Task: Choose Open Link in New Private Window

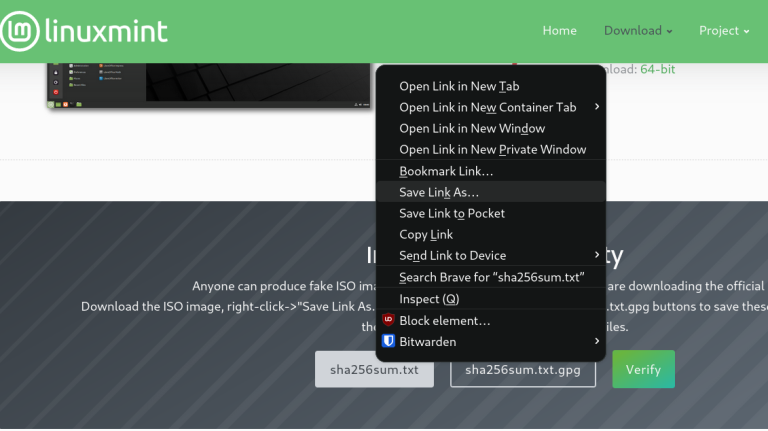Action: (x=492, y=150)
